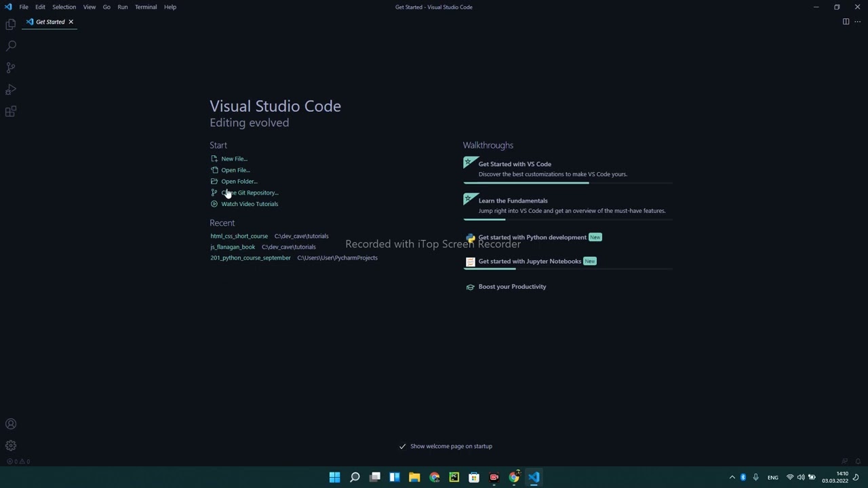
Task: Open the Help menu
Action: 170,7
